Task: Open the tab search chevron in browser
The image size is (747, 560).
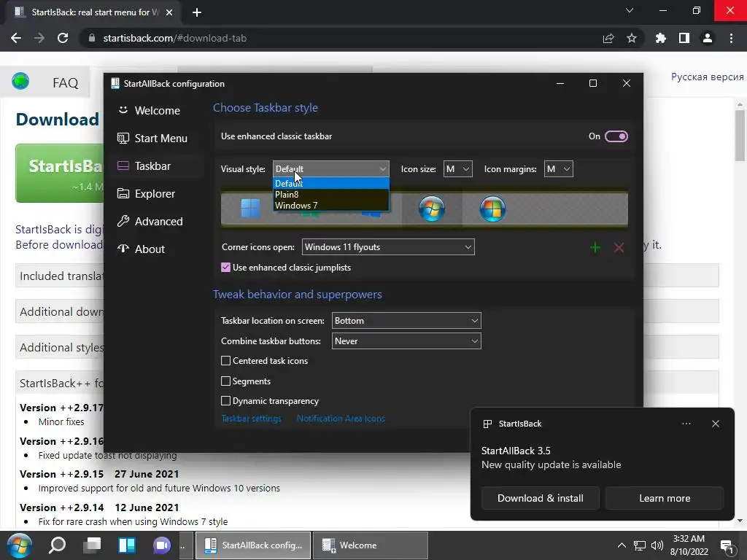Action: click(x=630, y=10)
